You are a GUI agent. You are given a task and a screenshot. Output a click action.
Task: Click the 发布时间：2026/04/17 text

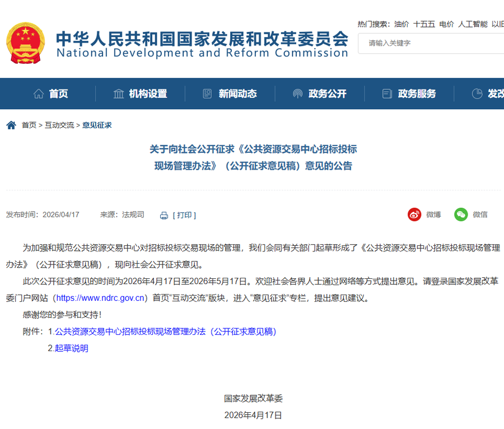click(43, 214)
